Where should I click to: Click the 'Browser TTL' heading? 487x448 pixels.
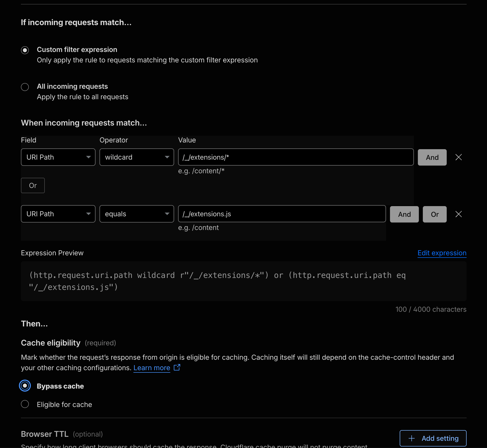[45, 434]
